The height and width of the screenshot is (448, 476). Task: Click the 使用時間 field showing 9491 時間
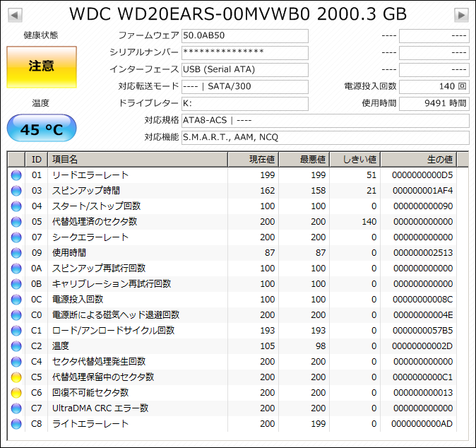[434, 104]
